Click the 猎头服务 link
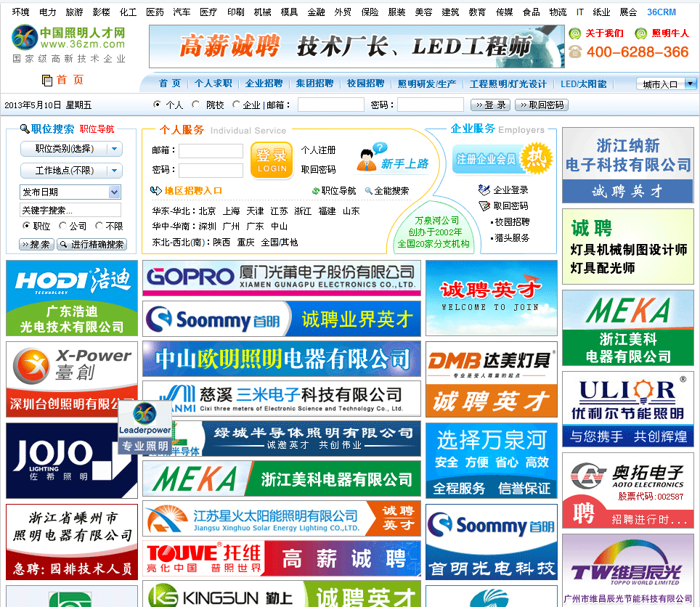700x607 pixels. (x=512, y=238)
